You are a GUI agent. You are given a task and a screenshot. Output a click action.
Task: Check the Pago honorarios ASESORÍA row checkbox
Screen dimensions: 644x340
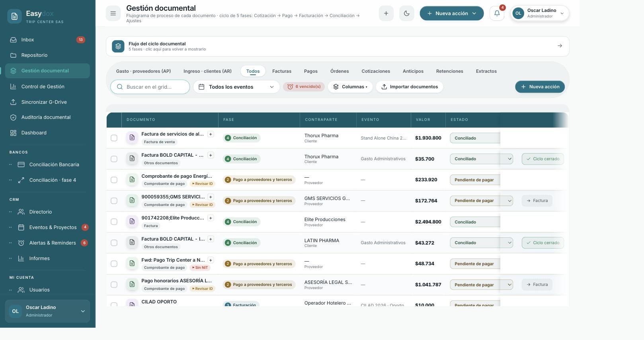[114, 285]
